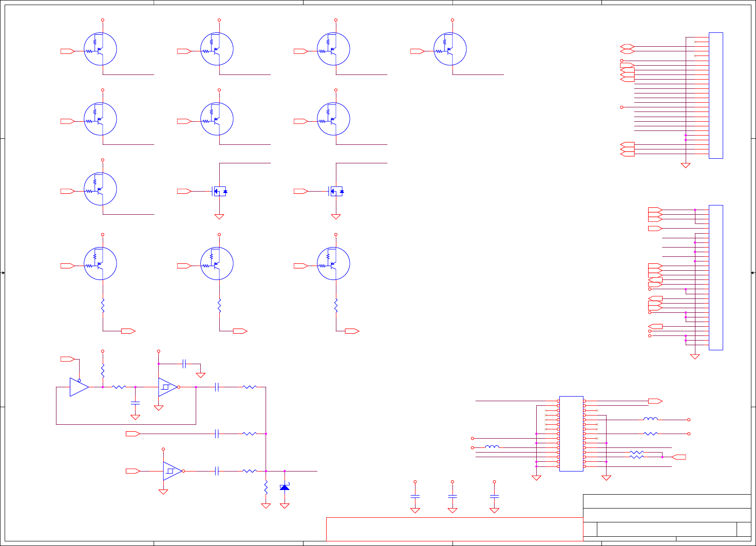
Task: Select the resistor below the fourth-row left transistor
Action: (103, 305)
